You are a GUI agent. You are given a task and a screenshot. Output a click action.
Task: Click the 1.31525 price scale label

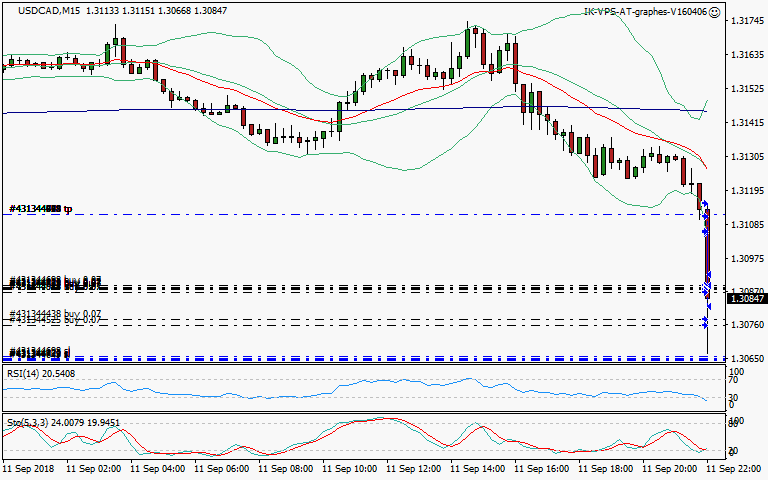pos(747,89)
